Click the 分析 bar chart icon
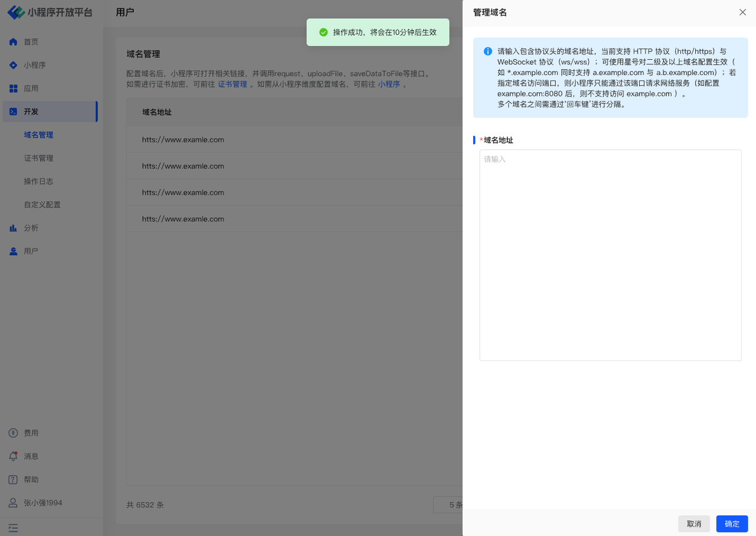This screenshot has width=756, height=536. pos(13,228)
